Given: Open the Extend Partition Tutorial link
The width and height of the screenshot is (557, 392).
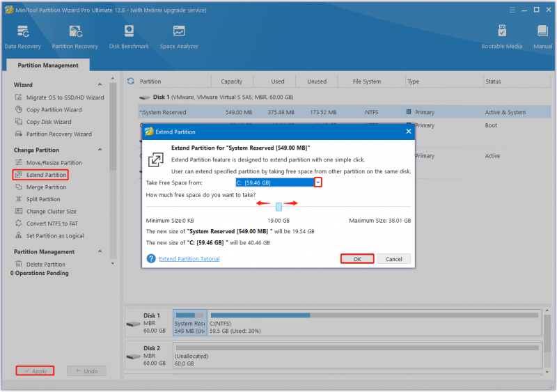Looking at the screenshot, I should [x=189, y=259].
